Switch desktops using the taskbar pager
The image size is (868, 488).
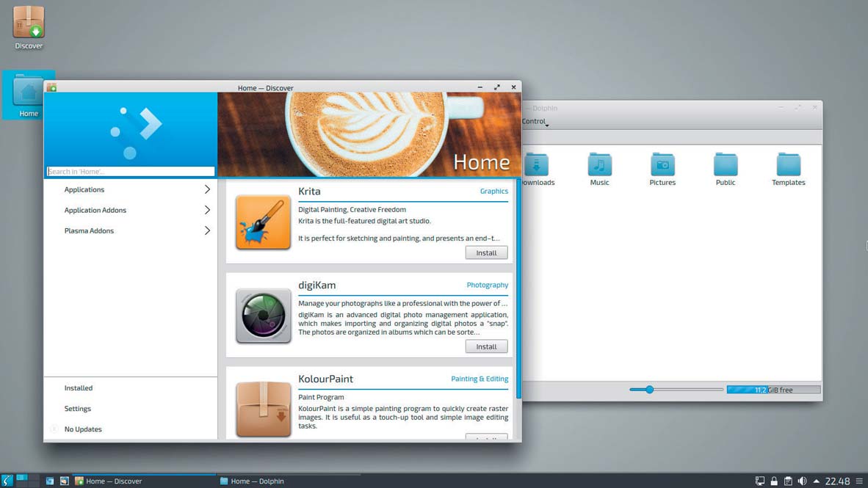[27, 480]
